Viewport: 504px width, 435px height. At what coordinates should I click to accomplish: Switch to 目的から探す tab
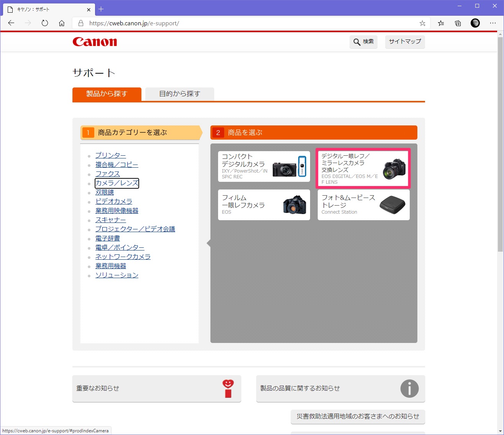coord(180,94)
